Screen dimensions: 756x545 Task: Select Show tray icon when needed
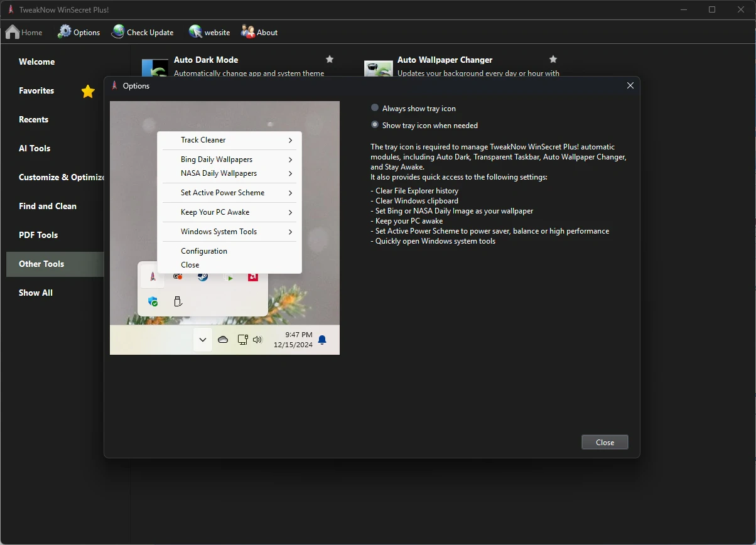pos(375,125)
